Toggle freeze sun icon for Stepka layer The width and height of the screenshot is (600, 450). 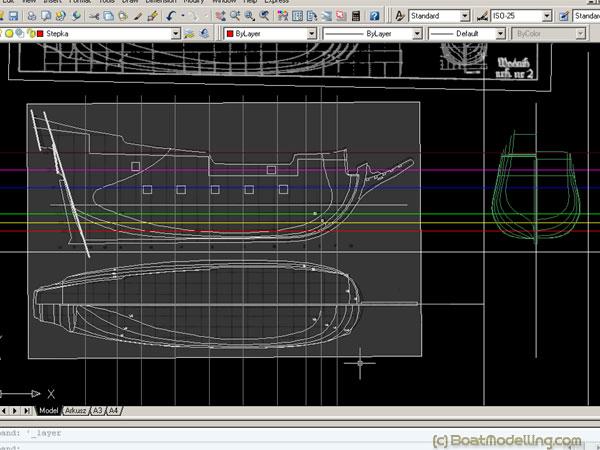pyautogui.click(x=10, y=34)
